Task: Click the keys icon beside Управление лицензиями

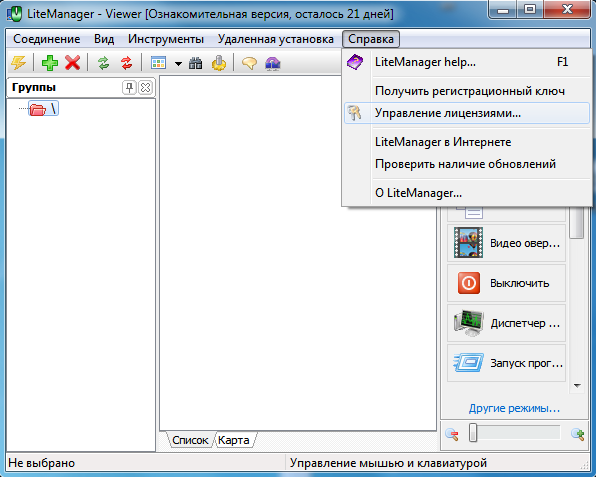Action: tap(355, 113)
